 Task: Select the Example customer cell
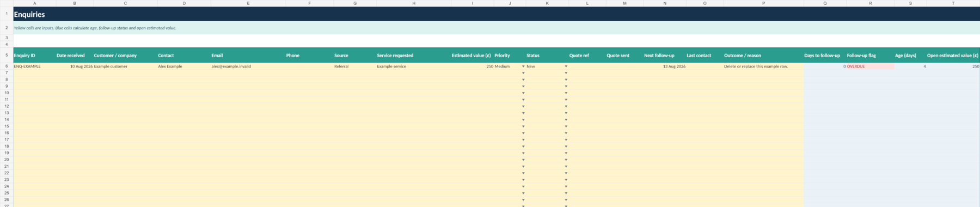tap(125, 66)
